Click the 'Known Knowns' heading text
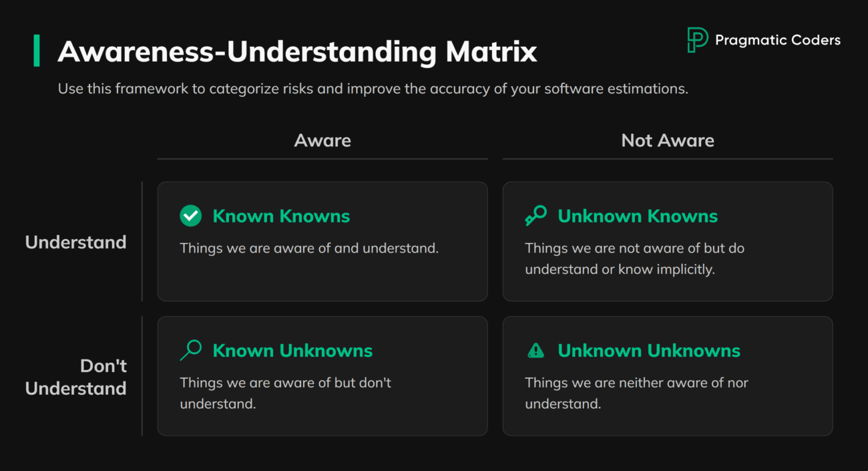Screen dimensions: 868x471 [280, 215]
